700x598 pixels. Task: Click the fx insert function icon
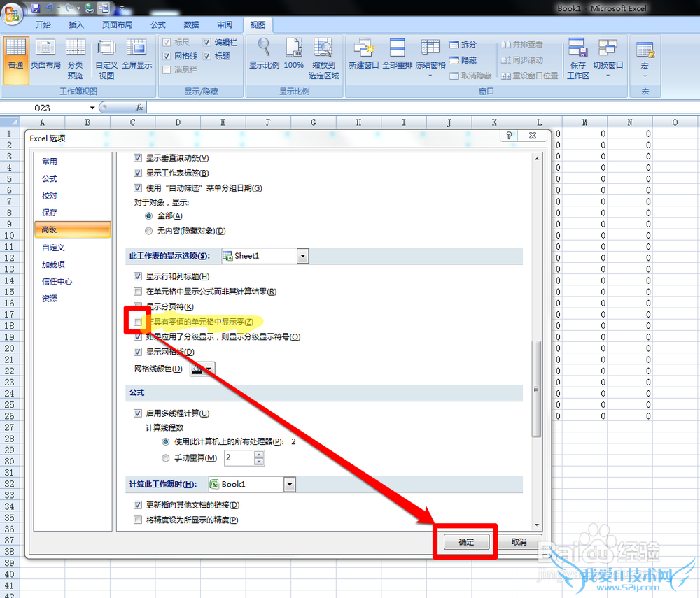(x=139, y=108)
